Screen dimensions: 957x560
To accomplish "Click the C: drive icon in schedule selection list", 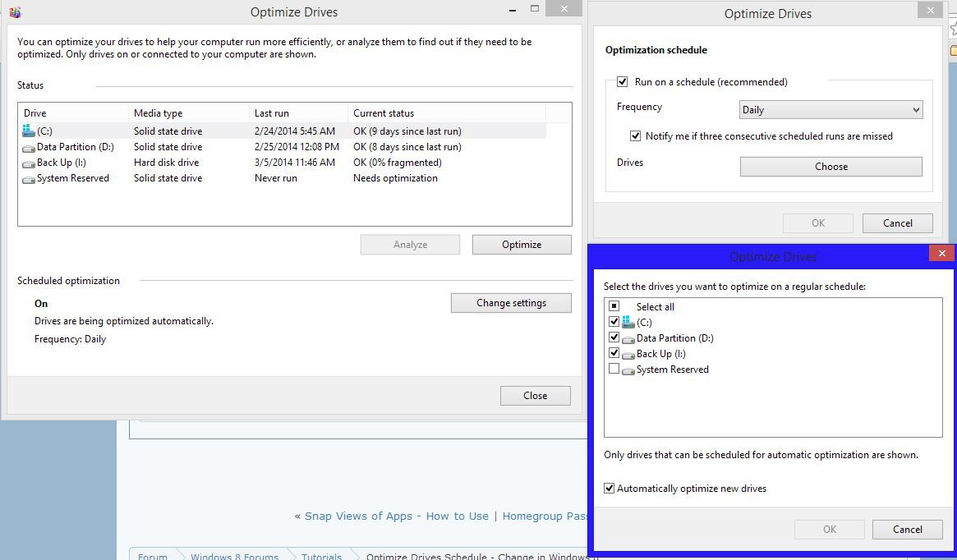I will click(x=628, y=322).
